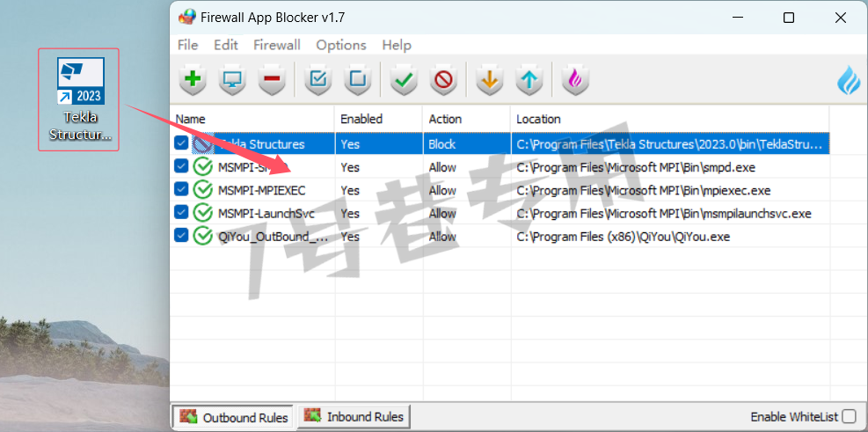Screen dimensions: 868x432
Task: Click the msmpilaunchsvc.exe location path
Action: tap(664, 213)
